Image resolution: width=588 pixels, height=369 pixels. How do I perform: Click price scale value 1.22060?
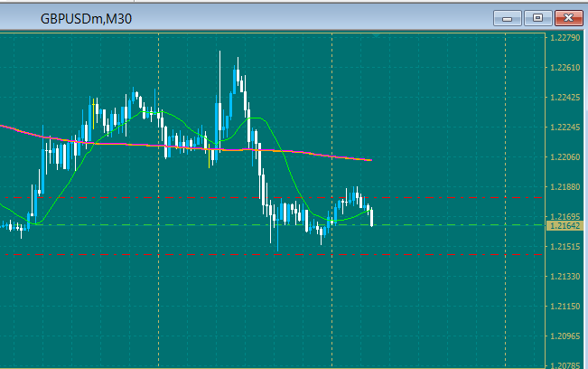click(x=565, y=156)
